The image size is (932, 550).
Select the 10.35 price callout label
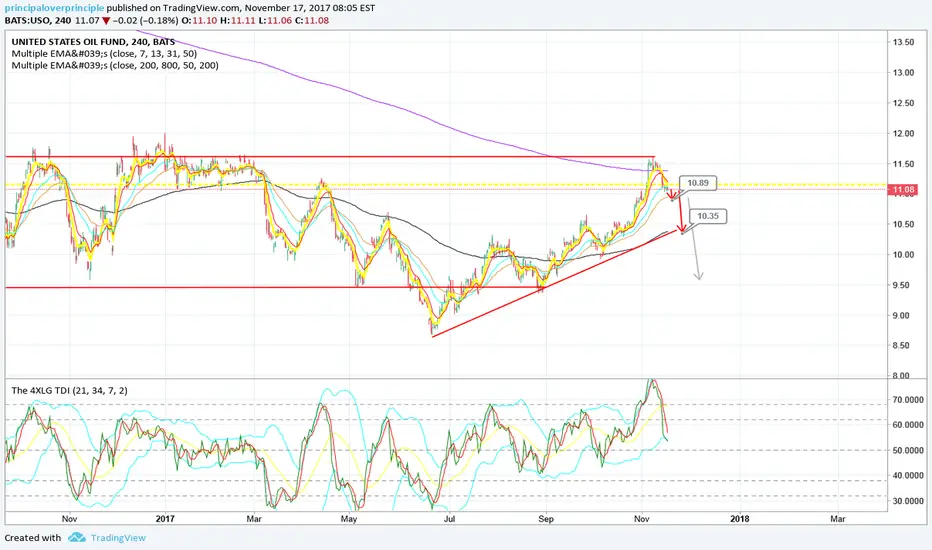[x=708, y=216]
